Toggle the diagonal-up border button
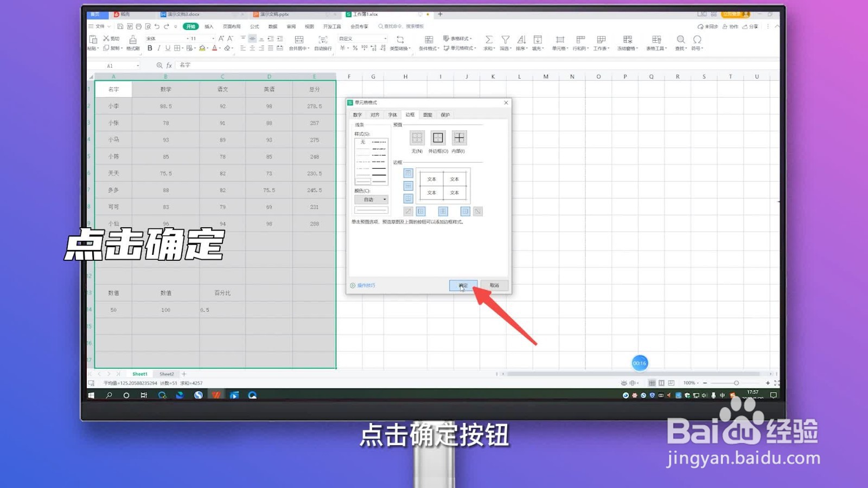The image size is (868, 488). [x=409, y=211]
